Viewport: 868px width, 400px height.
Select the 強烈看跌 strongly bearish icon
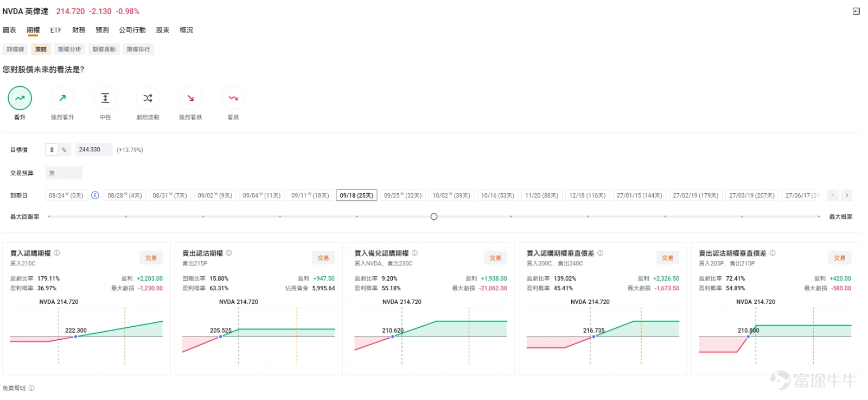coord(190,98)
